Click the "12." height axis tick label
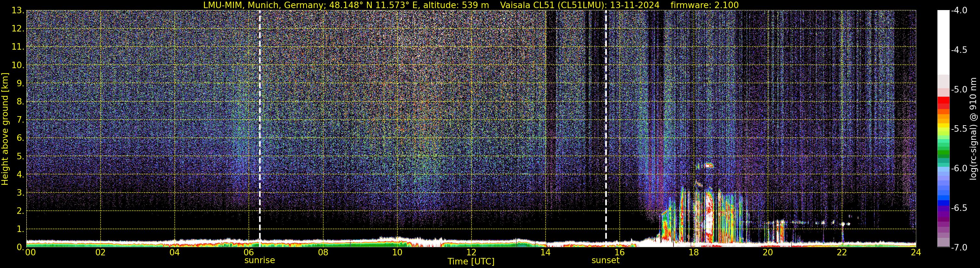Image resolution: width=980 pixels, height=268 pixels. pyautogui.click(x=18, y=29)
